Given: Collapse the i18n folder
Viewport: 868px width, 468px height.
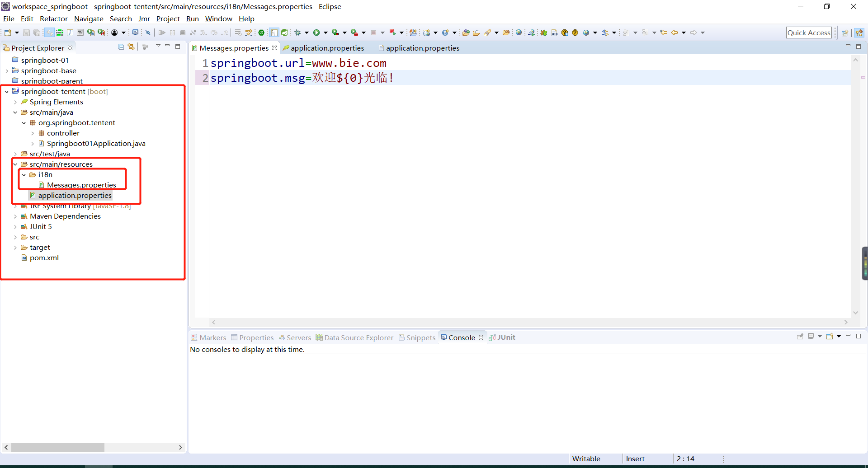Looking at the screenshot, I should 24,175.
